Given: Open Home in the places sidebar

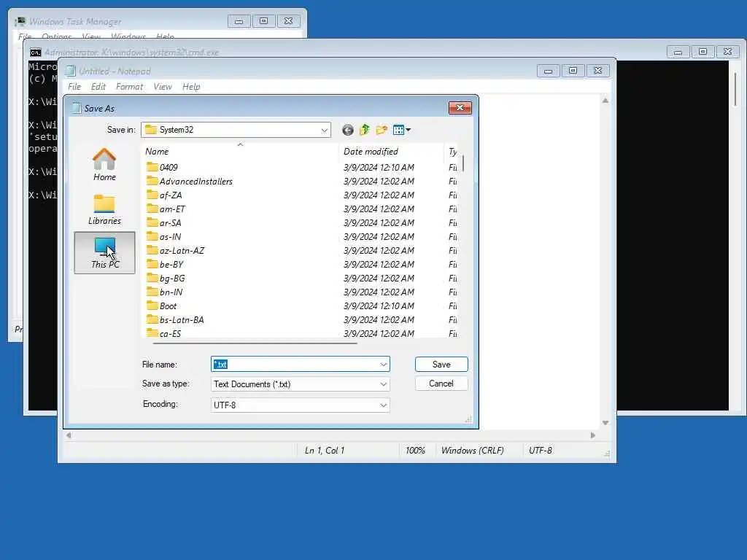Looking at the screenshot, I should coord(104,165).
